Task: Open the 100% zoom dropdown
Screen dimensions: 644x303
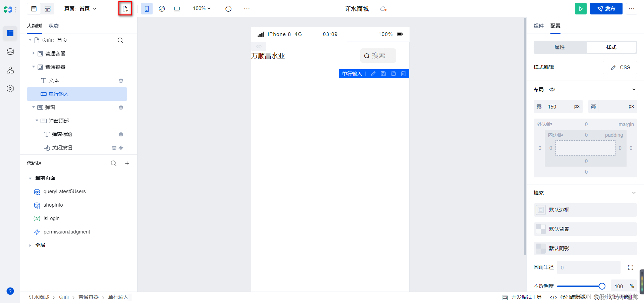Action: point(202,8)
